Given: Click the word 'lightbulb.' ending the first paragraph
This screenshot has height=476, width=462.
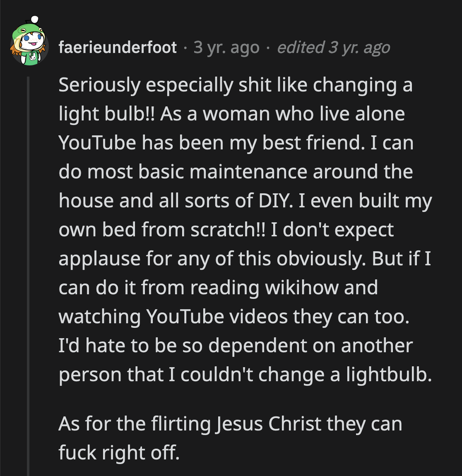Looking at the screenshot, I should pyautogui.click(x=388, y=375).
